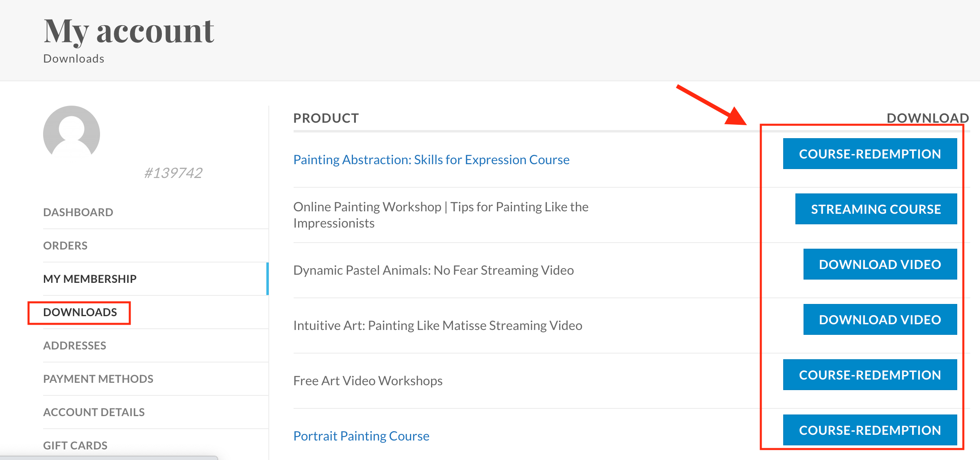Click Course-Redemption for Painting Abstraction
980x460 pixels.
coord(870,154)
